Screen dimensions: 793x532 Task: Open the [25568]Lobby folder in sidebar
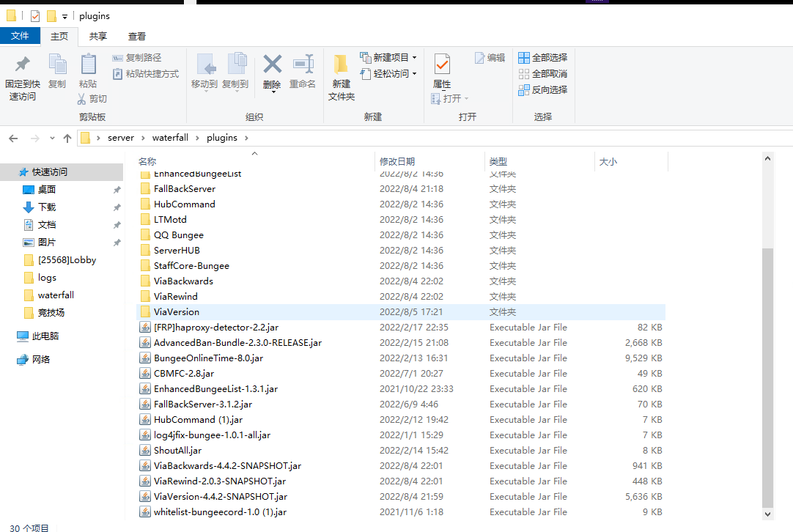67,260
